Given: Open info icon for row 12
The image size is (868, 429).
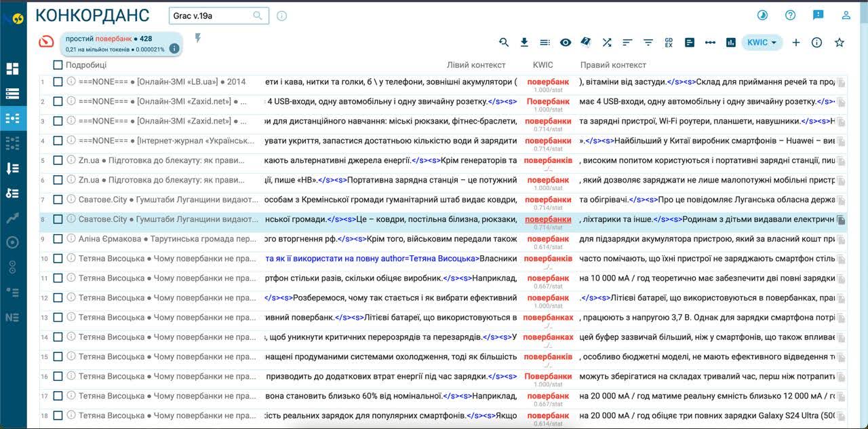Looking at the screenshot, I should point(71,298).
